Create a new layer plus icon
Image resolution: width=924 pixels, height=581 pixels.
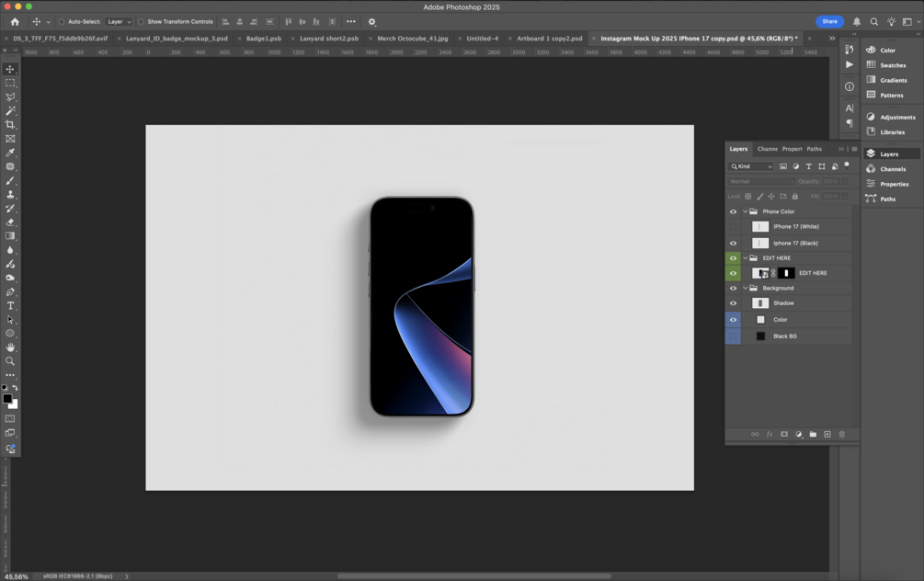click(827, 434)
